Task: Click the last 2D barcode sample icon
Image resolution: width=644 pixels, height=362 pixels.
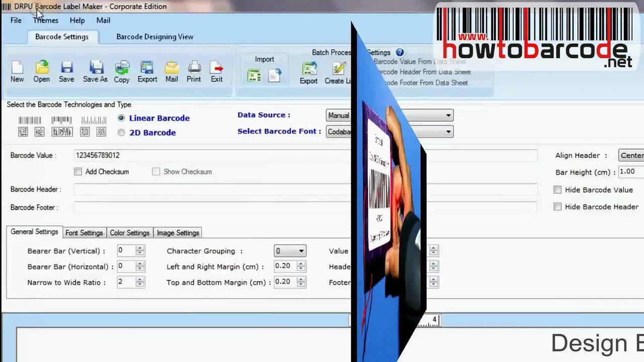Action: pyautogui.click(x=101, y=132)
